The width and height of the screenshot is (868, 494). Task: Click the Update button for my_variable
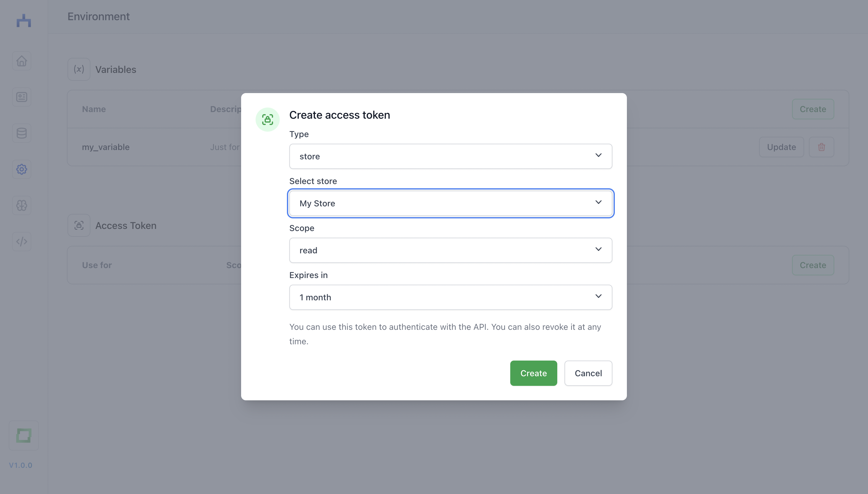(x=781, y=147)
